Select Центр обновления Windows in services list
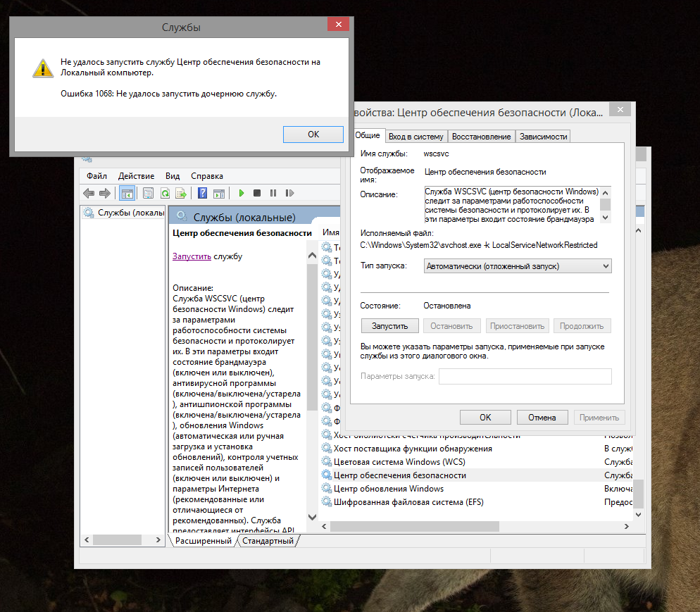 [x=388, y=489]
